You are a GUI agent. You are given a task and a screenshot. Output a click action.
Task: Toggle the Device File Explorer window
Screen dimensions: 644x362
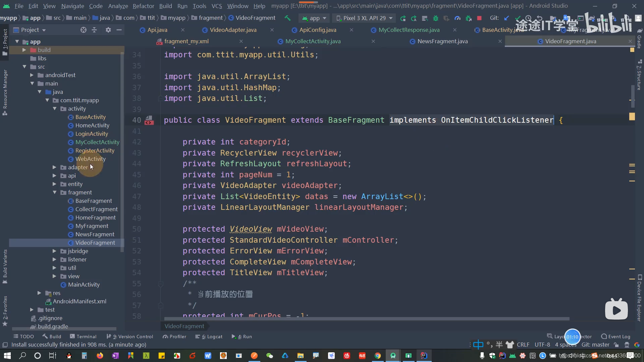point(640,298)
